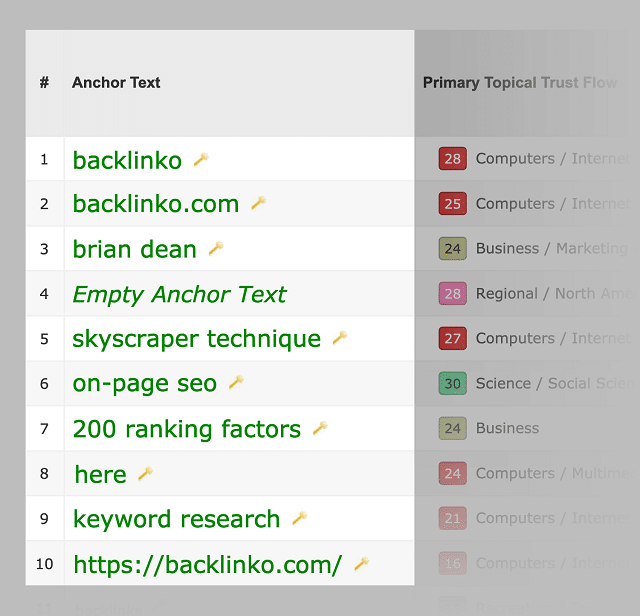Click key icon beside skyscraper technique

click(x=340, y=338)
